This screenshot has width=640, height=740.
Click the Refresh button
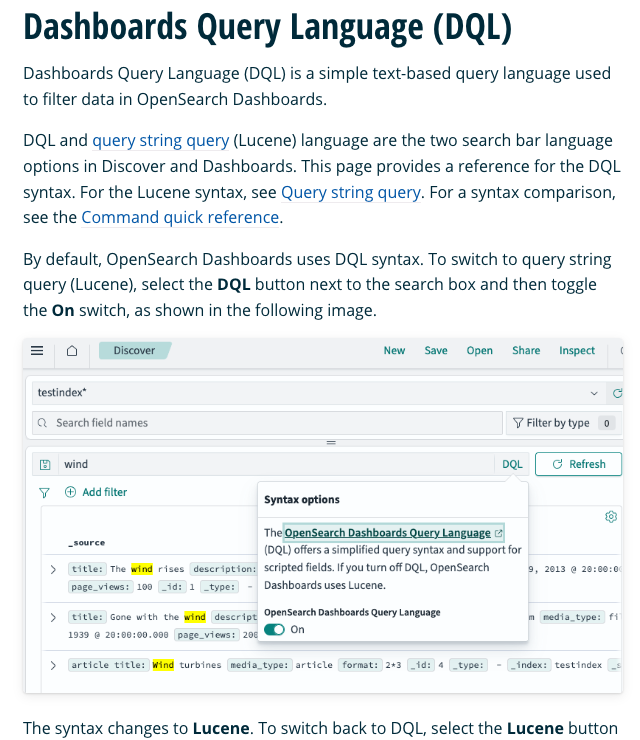click(578, 464)
